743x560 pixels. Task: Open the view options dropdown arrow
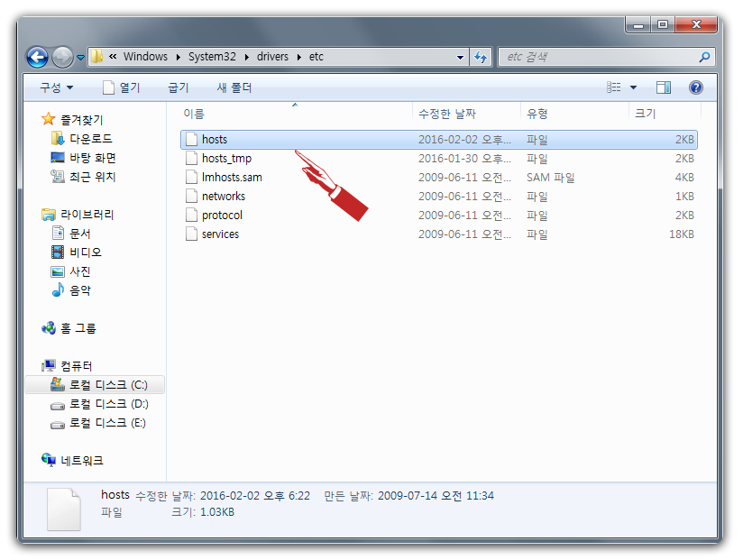(x=633, y=87)
